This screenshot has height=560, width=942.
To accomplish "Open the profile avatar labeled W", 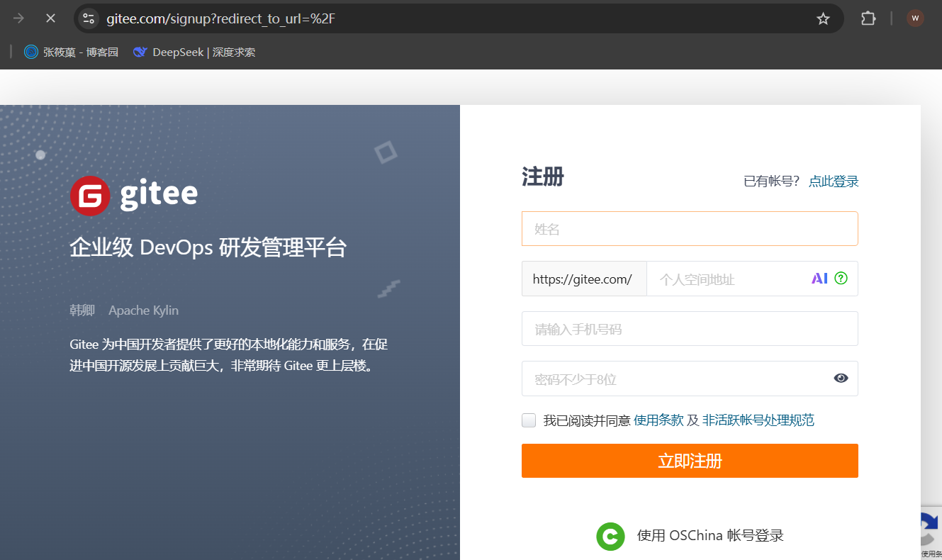I will tap(915, 18).
